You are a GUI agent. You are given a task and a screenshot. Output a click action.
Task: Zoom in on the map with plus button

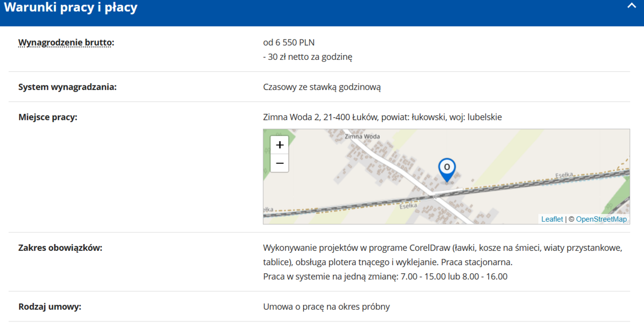point(280,145)
